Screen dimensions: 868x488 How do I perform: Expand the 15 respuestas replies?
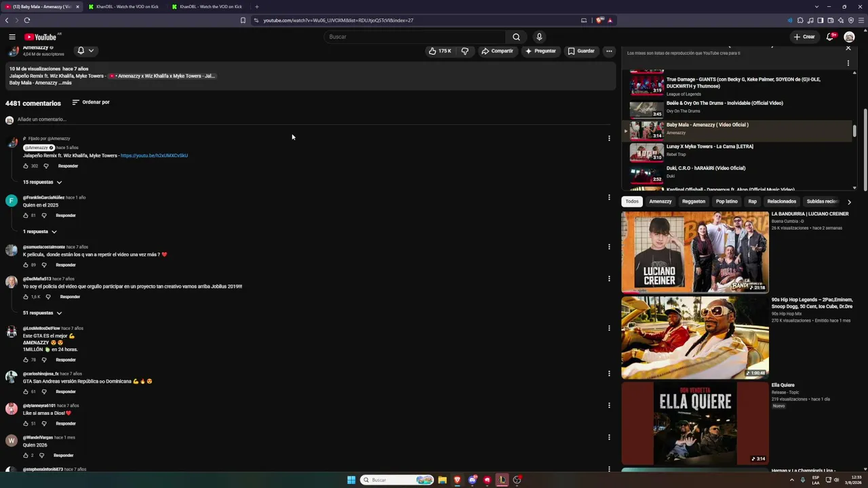pyautogui.click(x=43, y=182)
